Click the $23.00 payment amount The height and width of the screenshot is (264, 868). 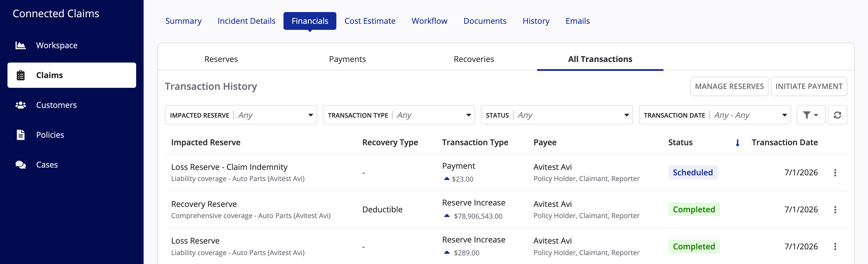pos(462,179)
